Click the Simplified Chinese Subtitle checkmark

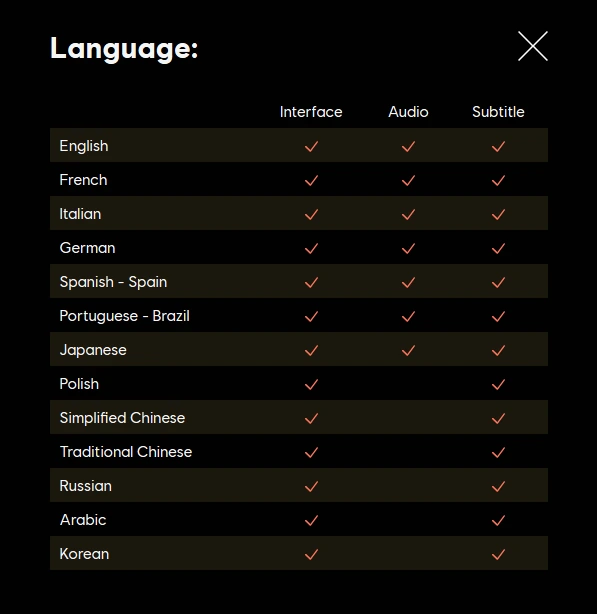click(498, 419)
